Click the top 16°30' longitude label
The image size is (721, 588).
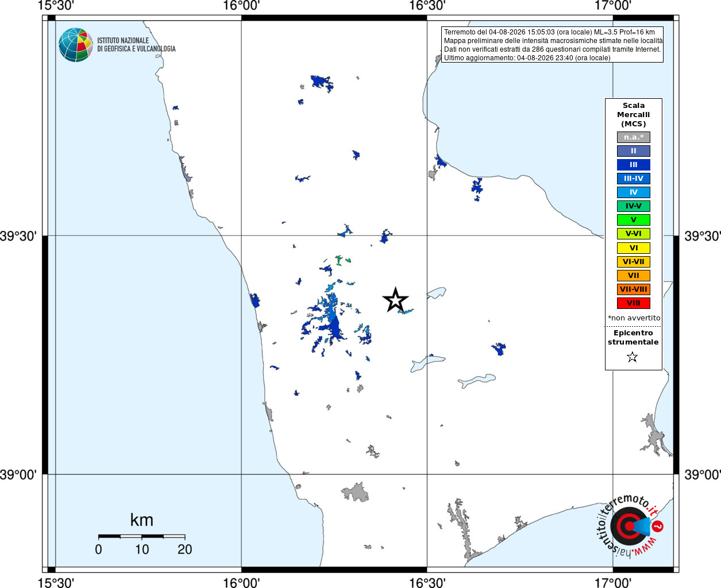427,6
